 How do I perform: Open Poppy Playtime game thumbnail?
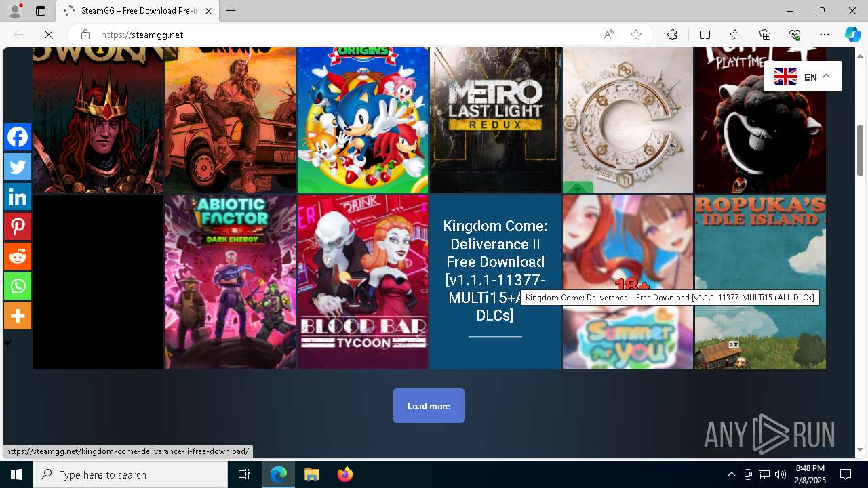pyautogui.click(x=760, y=120)
